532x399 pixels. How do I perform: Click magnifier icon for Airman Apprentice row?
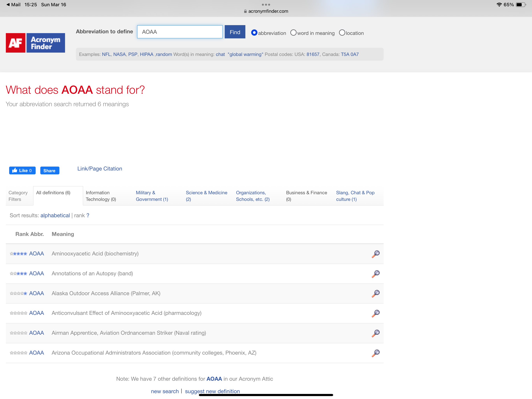tap(375, 333)
